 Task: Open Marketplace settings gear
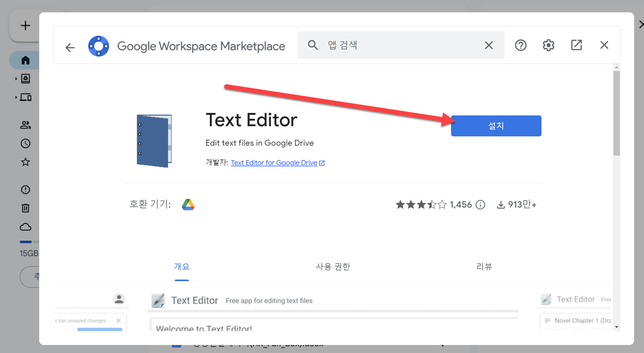(548, 45)
